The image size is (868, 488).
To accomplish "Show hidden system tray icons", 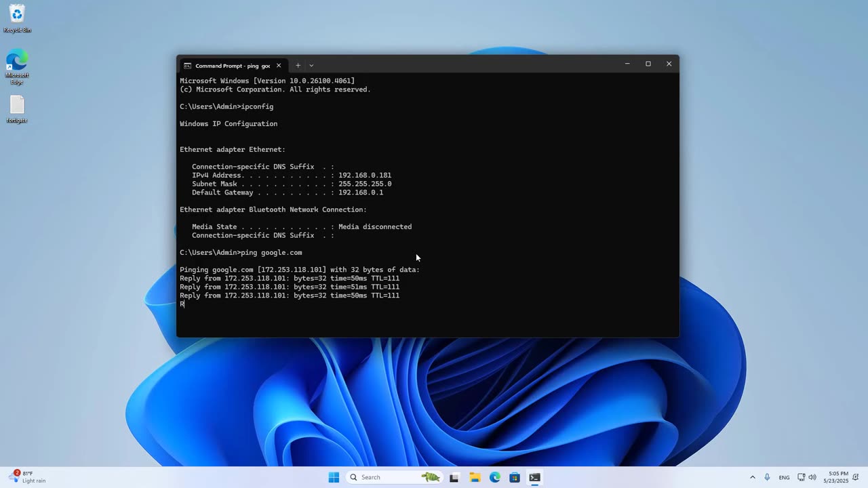I will [752, 477].
